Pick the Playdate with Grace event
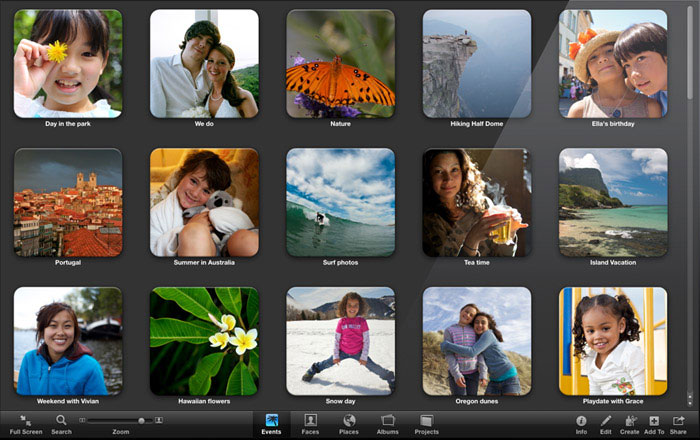This screenshot has width=700, height=440. pyautogui.click(x=612, y=341)
